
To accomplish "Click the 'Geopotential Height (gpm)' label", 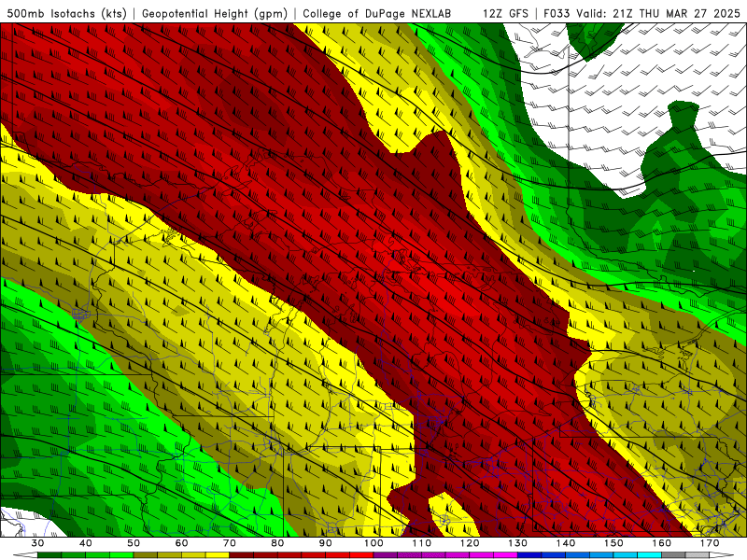I will click(215, 13).
